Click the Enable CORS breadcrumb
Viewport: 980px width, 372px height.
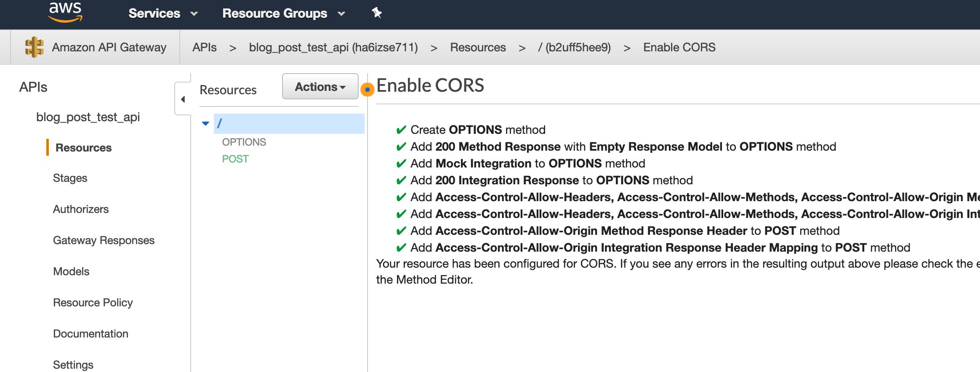(x=679, y=47)
